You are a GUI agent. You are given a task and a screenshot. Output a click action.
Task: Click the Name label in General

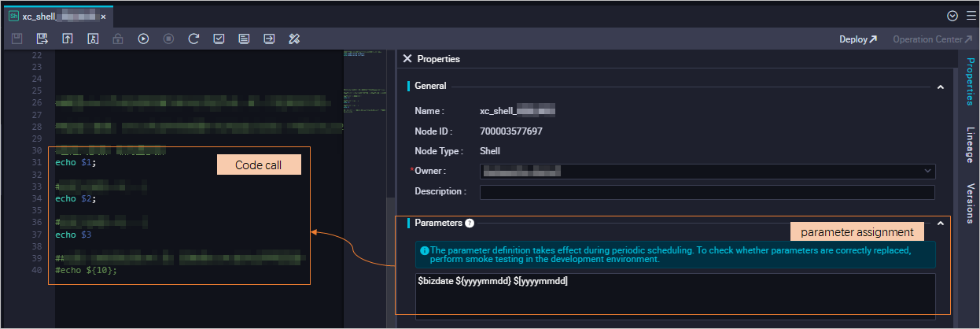pyautogui.click(x=429, y=111)
